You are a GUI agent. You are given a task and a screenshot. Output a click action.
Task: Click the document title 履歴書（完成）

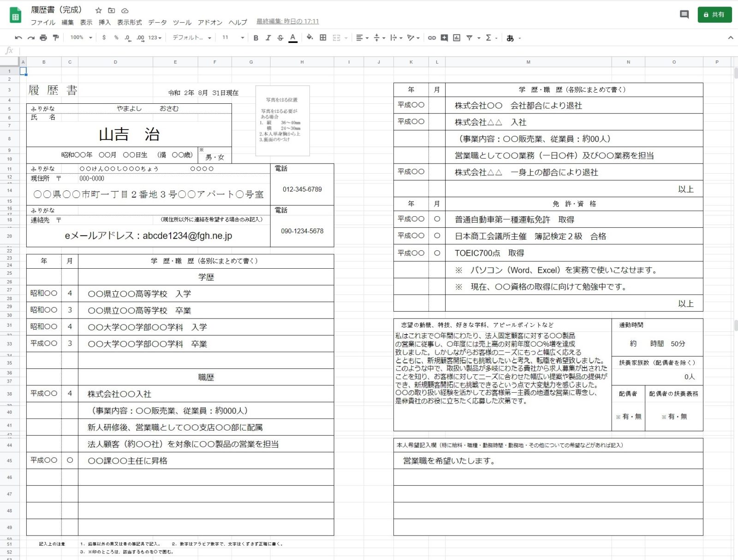click(x=57, y=10)
